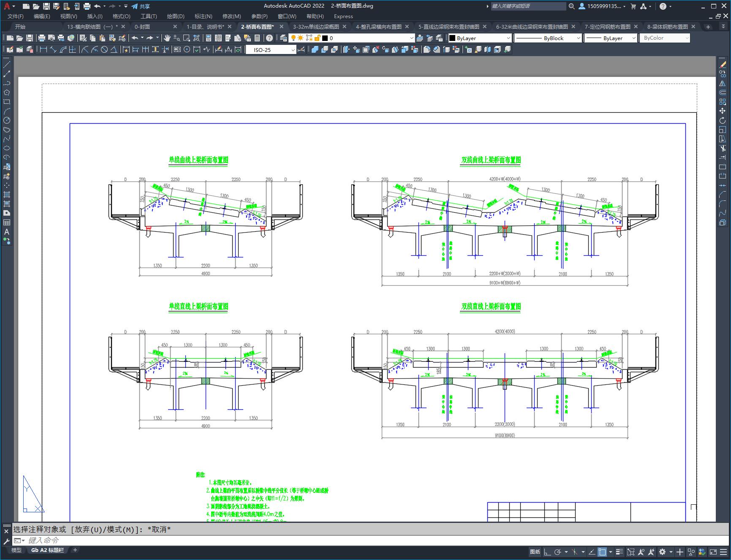Select the Hatch tool in draw toolbar
731x560 pixels.
tap(7, 195)
